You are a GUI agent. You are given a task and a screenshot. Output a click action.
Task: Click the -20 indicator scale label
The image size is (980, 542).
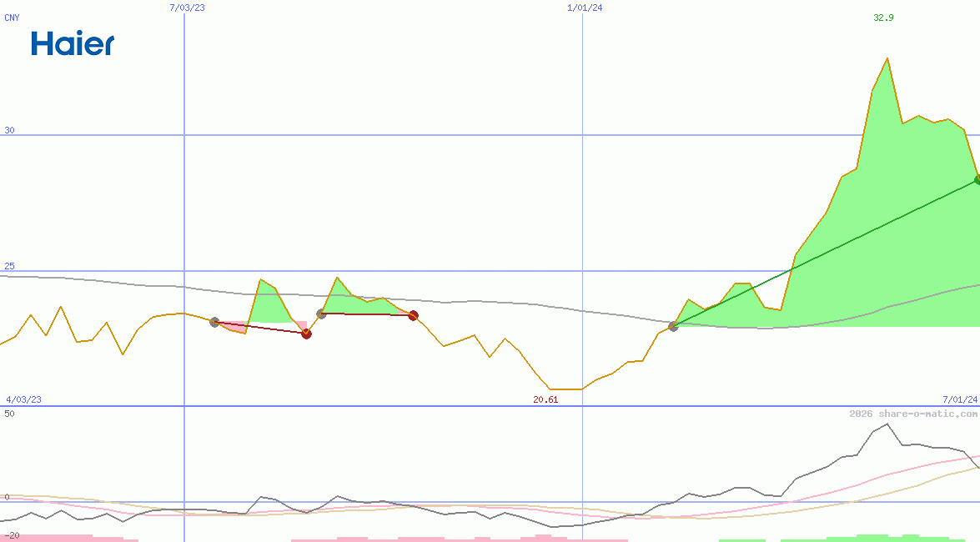coord(12,535)
